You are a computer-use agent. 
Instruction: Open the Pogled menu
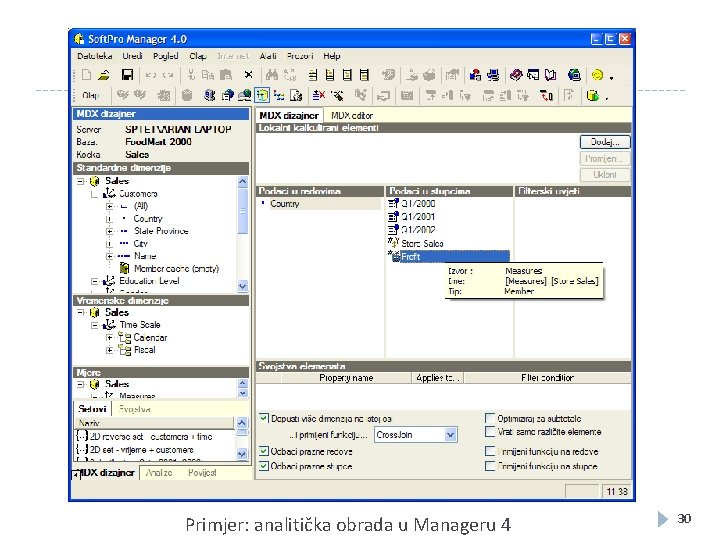point(165,56)
